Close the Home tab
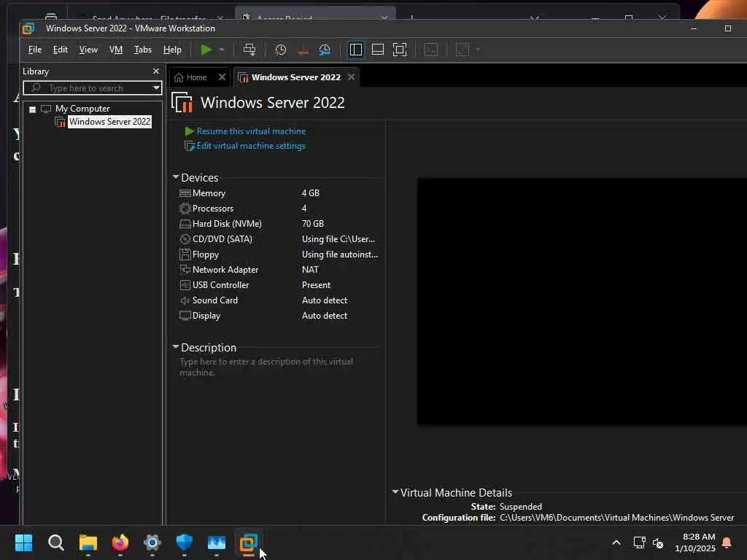 (222, 77)
